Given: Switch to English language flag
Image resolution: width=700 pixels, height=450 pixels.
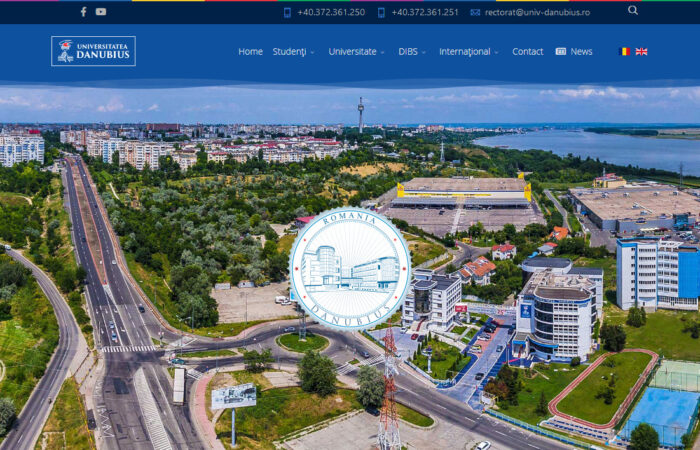Looking at the screenshot, I should [642, 51].
